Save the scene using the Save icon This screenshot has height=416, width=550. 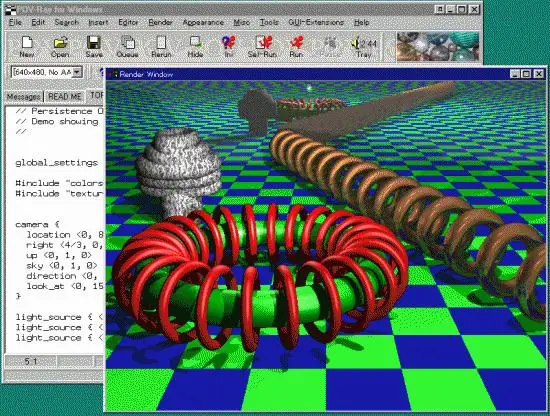point(94,46)
